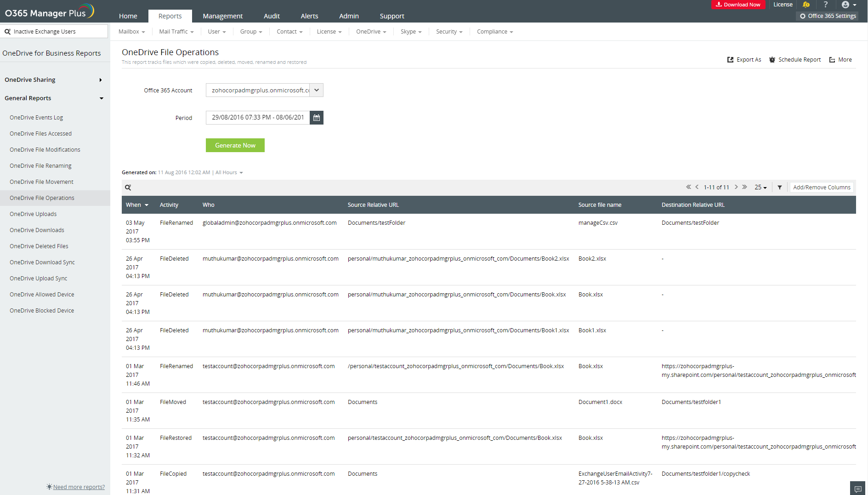Viewport: 868px width, 495px height.
Task: Open the Mail Traffic reports dropdown
Action: click(176, 32)
